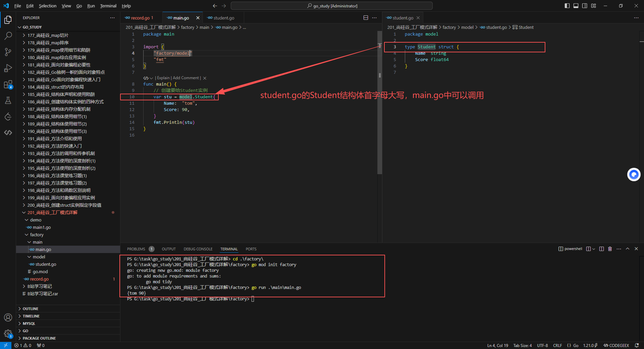
Task: Change line ending CRLF in status bar
Action: [557, 345]
